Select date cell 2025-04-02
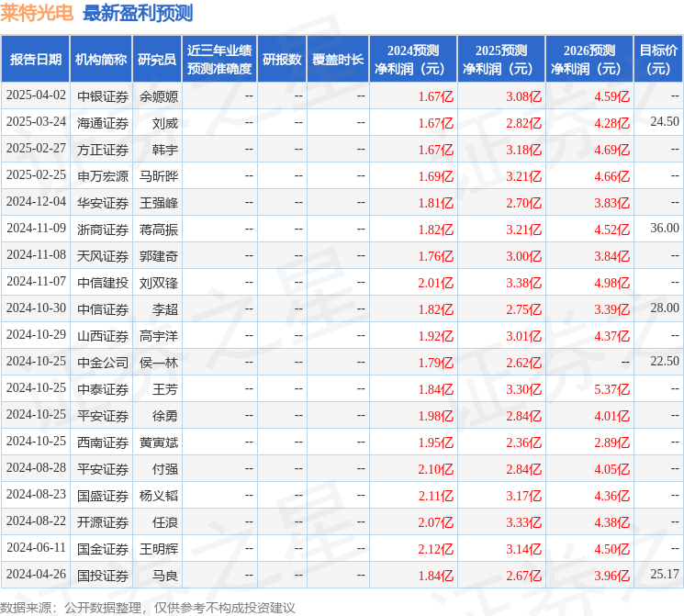The image size is (684, 616). [x=36, y=95]
